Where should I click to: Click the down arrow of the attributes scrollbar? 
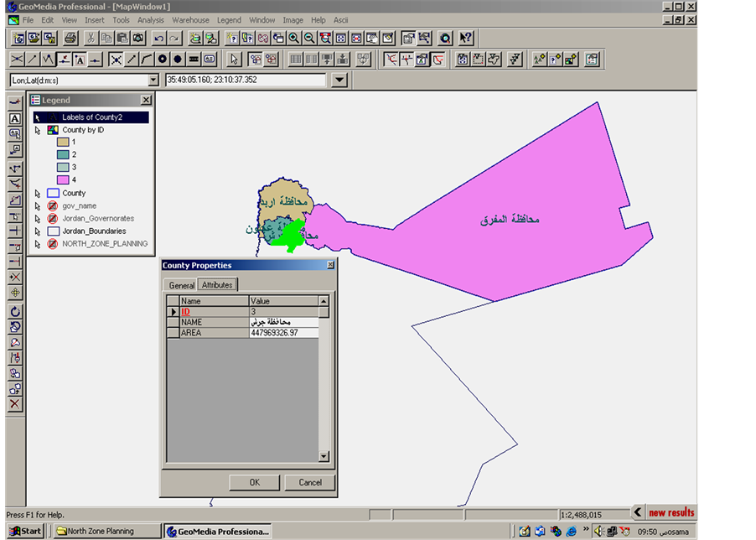[x=324, y=456]
